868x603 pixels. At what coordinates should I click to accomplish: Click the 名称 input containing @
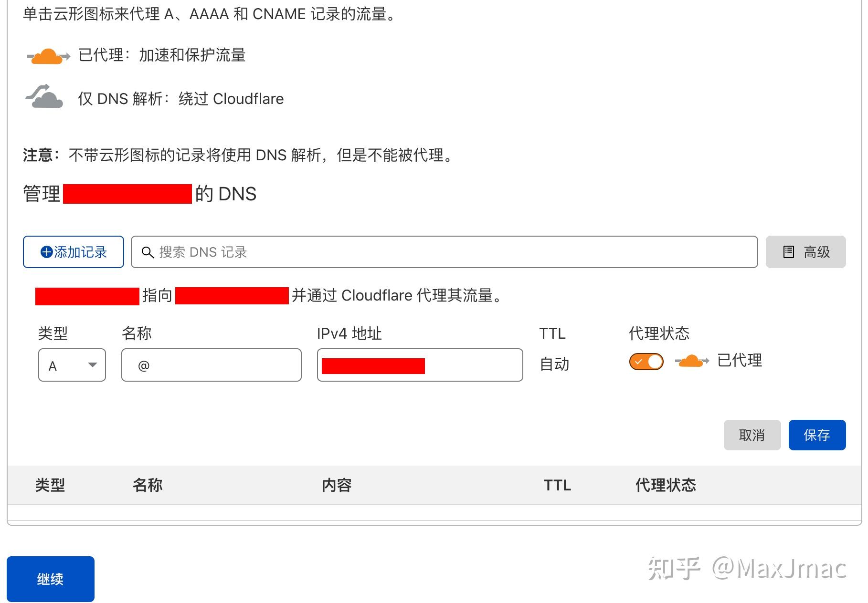pos(212,365)
